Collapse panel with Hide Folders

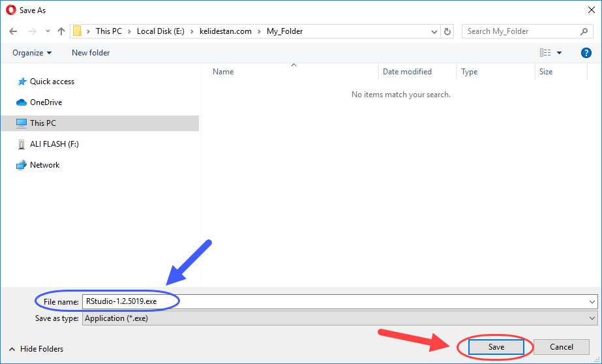click(36, 349)
